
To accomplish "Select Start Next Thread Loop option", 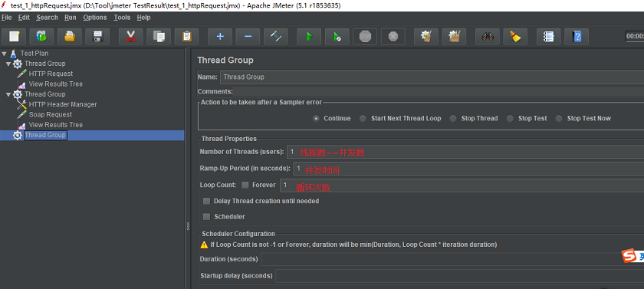I will pos(363,118).
